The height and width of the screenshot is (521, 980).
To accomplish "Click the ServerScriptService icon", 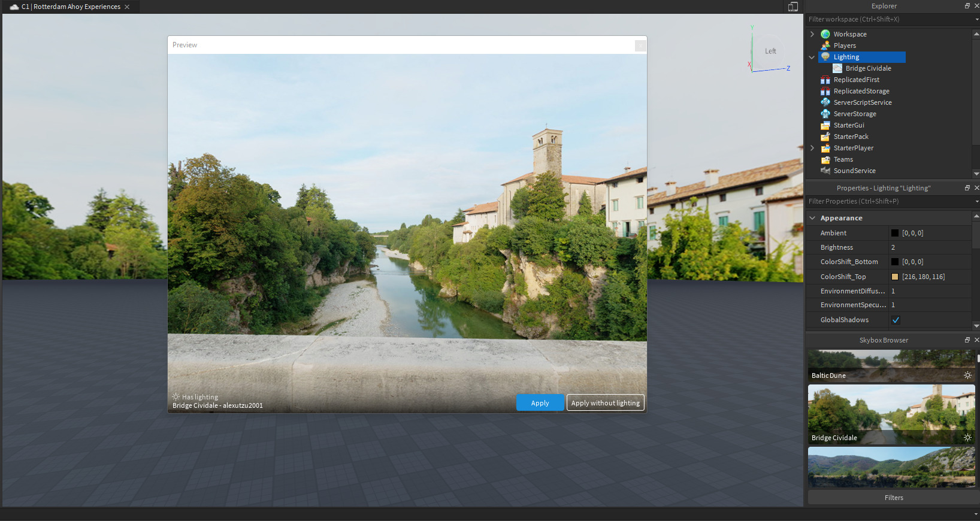I will point(825,102).
